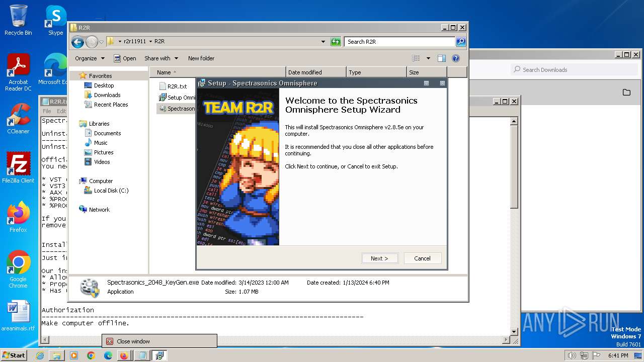Click the new folder icon in Downloads window
Viewport: 644px width, 362px height.
point(626,93)
